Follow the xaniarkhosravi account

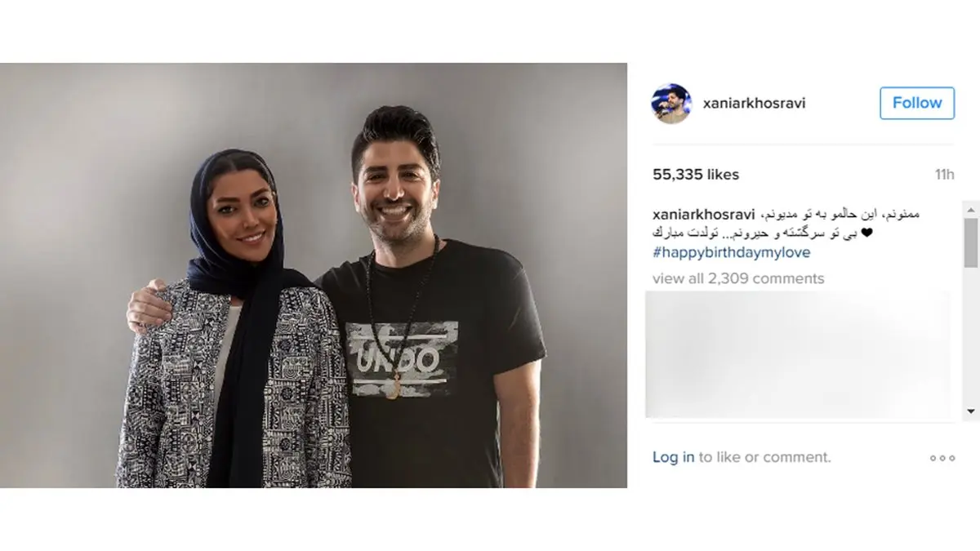point(917,103)
